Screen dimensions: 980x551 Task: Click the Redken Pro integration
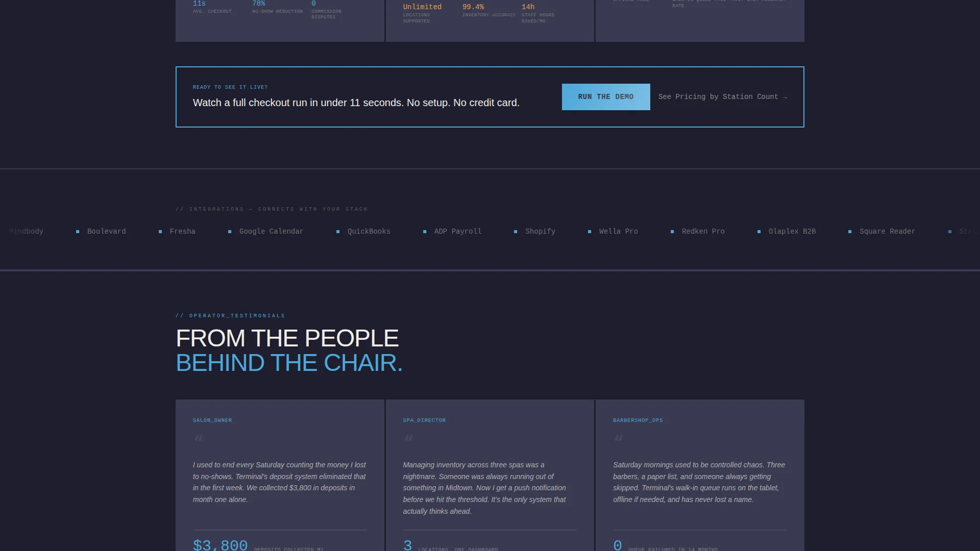[x=703, y=232]
